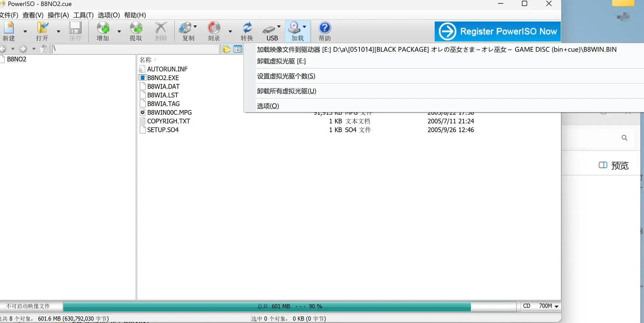Click the 不可启动映像文件 status label
The height and width of the screenshot is (323, 644).
(x=28, y=306)
